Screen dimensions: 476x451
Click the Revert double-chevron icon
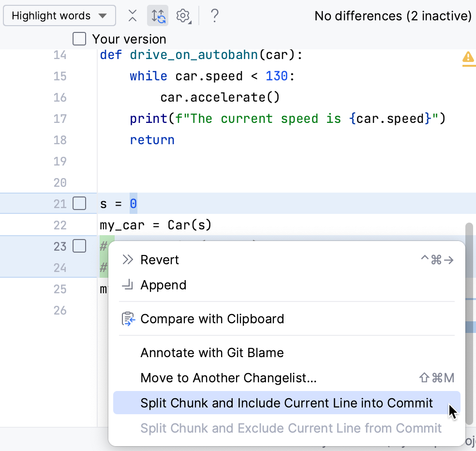coord(128,260)
